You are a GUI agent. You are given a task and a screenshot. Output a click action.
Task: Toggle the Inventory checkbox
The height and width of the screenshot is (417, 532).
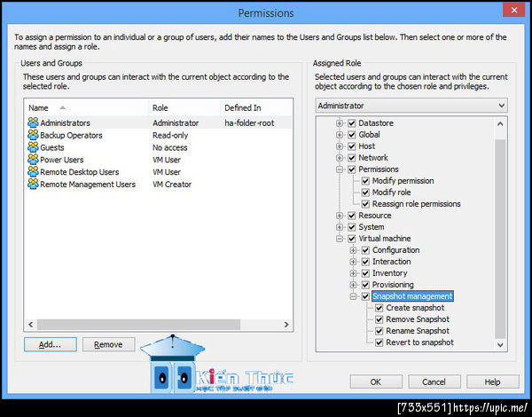(x=365, y=273)
